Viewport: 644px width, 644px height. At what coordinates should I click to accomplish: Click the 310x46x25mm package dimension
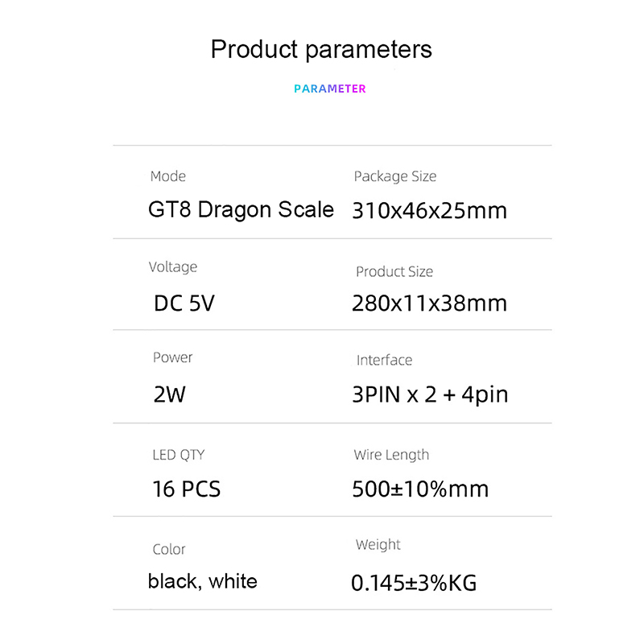429,211
